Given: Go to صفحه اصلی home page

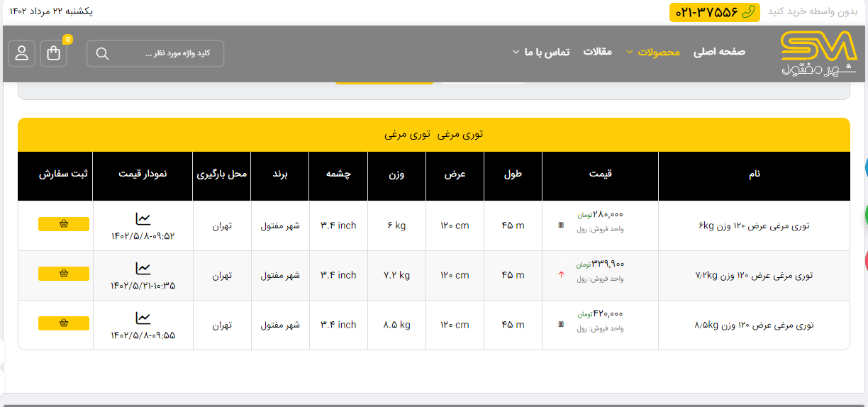Looking at the screenshot, I should 719,52.
